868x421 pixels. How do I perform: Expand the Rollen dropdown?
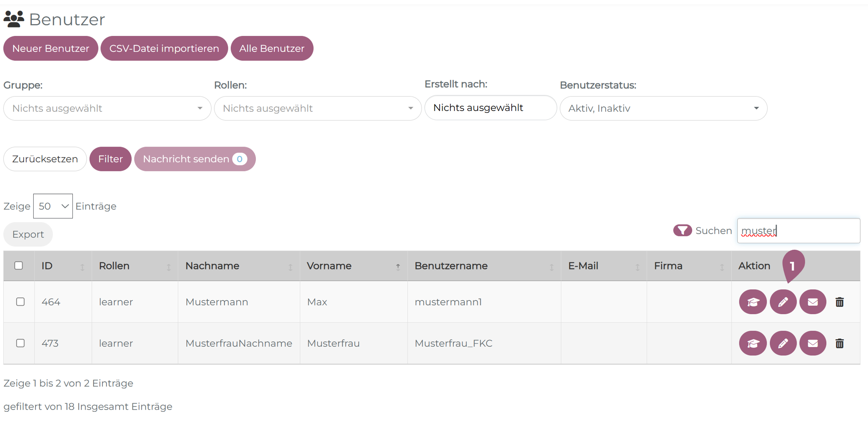318,108
